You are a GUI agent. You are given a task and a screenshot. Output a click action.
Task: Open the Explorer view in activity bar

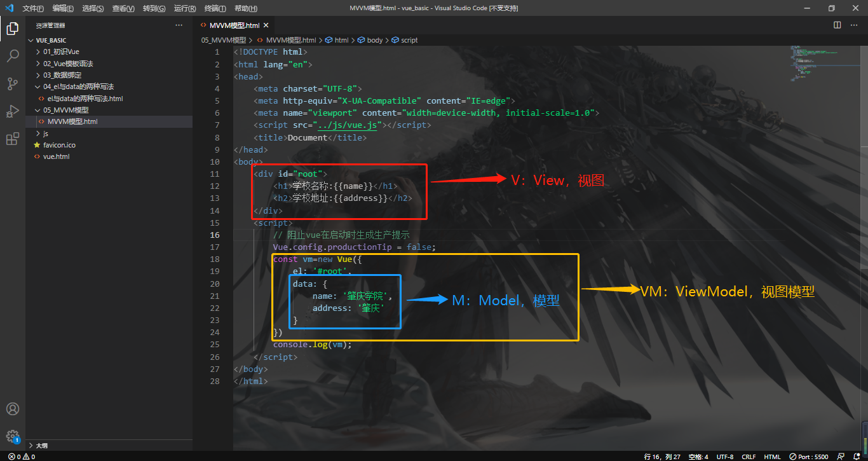tap(12, 28)
